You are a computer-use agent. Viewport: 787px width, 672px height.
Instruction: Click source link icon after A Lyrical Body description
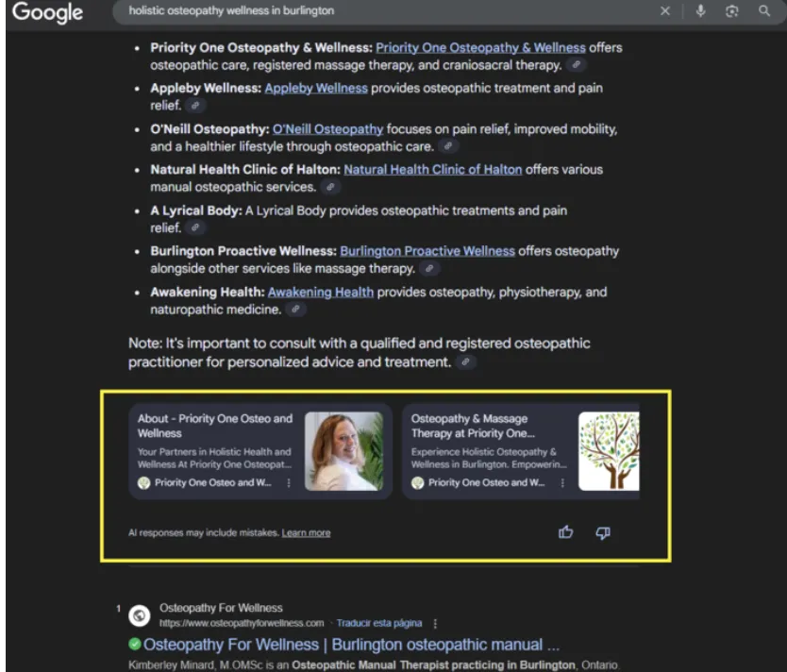tap(195, 227)
